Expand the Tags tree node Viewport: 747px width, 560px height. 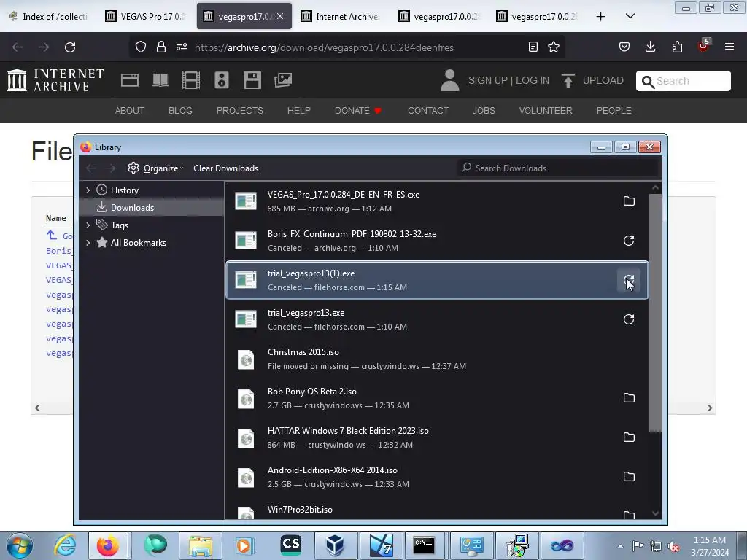[x=88, y=225]
